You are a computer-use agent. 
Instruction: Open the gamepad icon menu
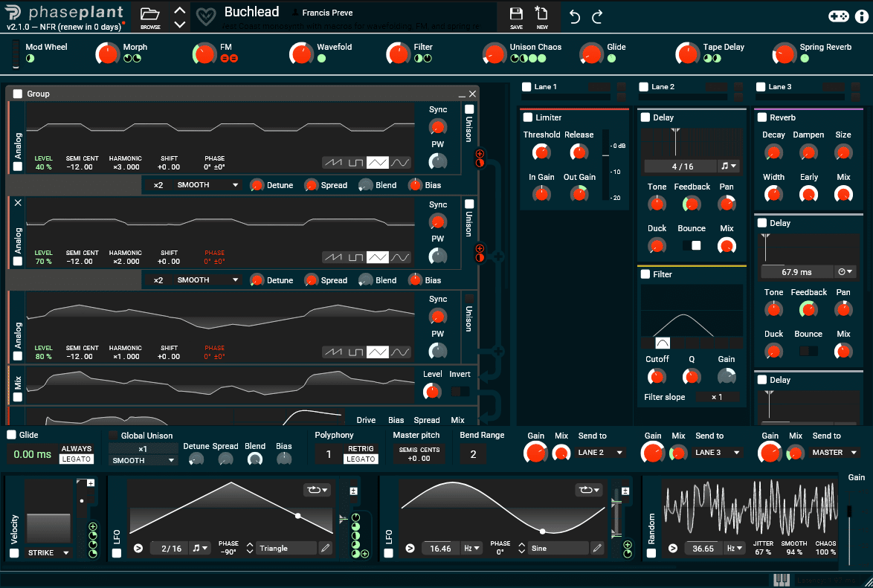839,16
